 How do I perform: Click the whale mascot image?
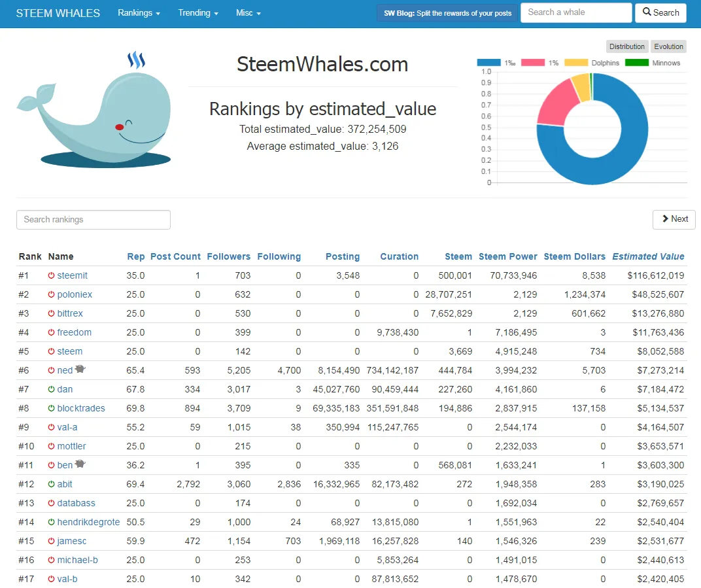[x=95, y=120]
